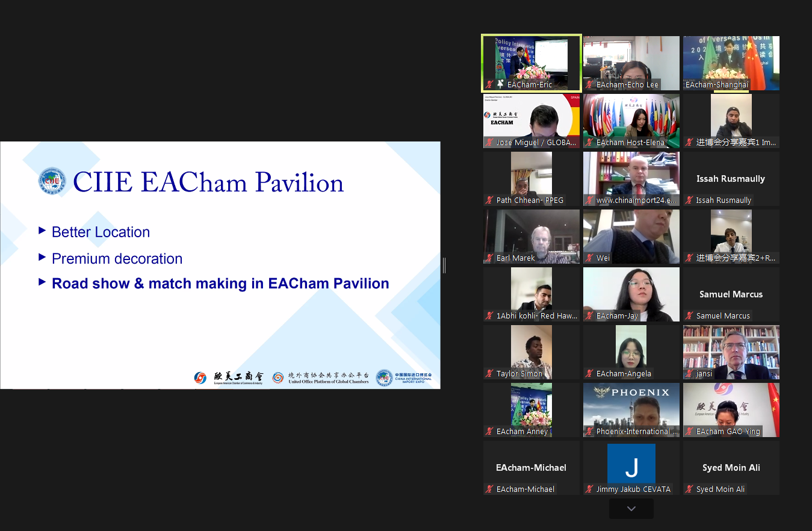Click the pin icon on EACham-Eric's tile
812x531 pixels.
[500, 85]
